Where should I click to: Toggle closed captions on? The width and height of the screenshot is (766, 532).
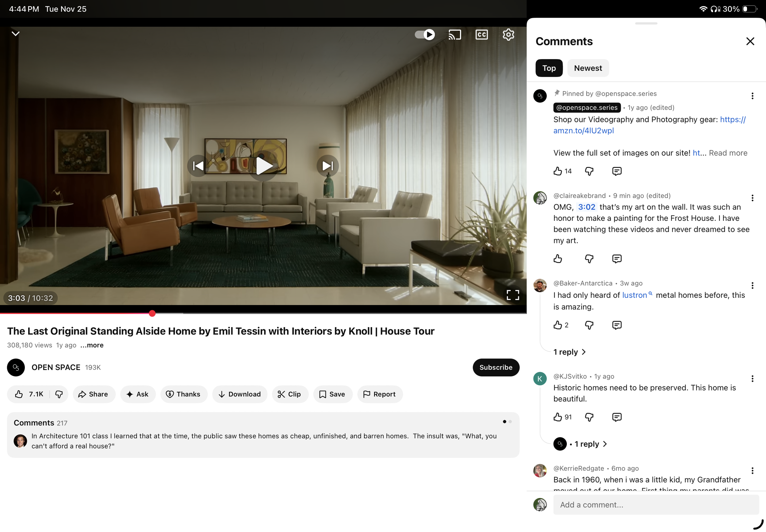481,35
